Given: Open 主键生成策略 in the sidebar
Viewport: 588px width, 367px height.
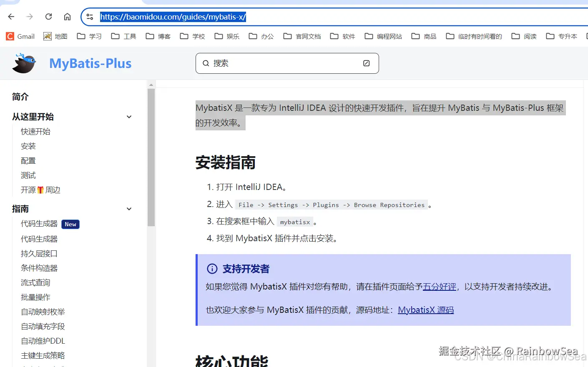Looking at the screenshot, I should 43,356.
